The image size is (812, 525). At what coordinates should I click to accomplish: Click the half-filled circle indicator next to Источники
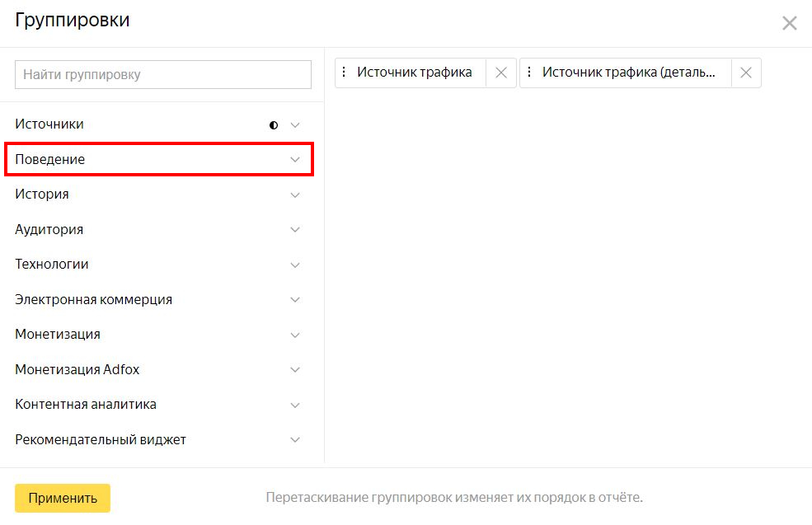(274, 125)
